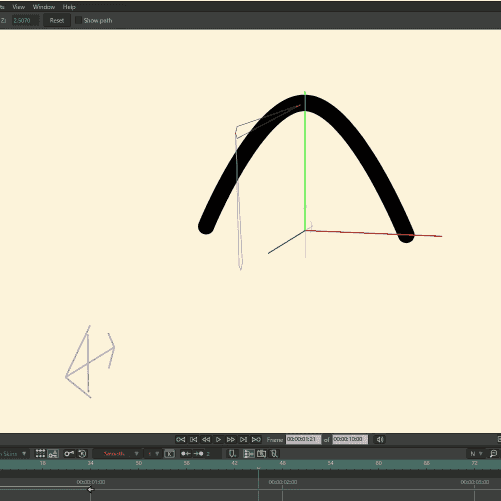Viewport: 501px width, 501px height.
Task: Open the small numeric dropdown beside Smooth
Action: coord(153,454)
